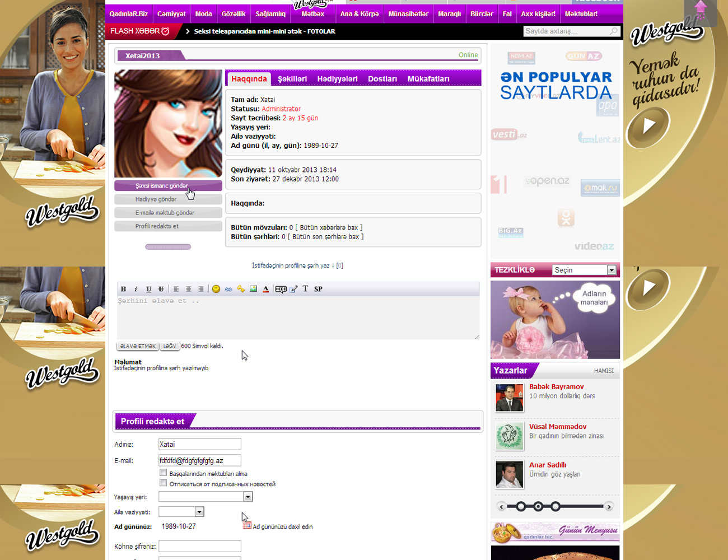The width and height of the screenshot is (728, 560).
Task: Click the birthday calendar icon
Action: pos(247,525)
